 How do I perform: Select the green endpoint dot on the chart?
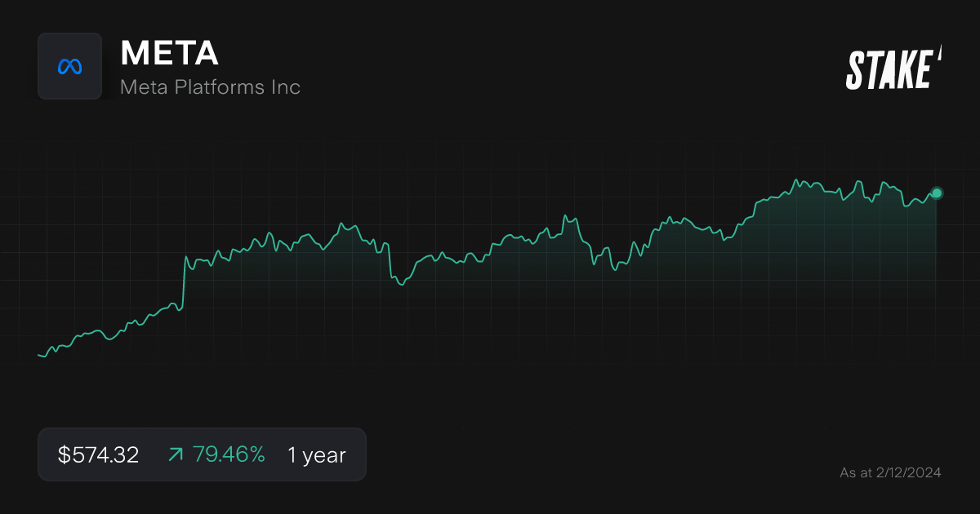pyautogui.click(x=936, y=193)
